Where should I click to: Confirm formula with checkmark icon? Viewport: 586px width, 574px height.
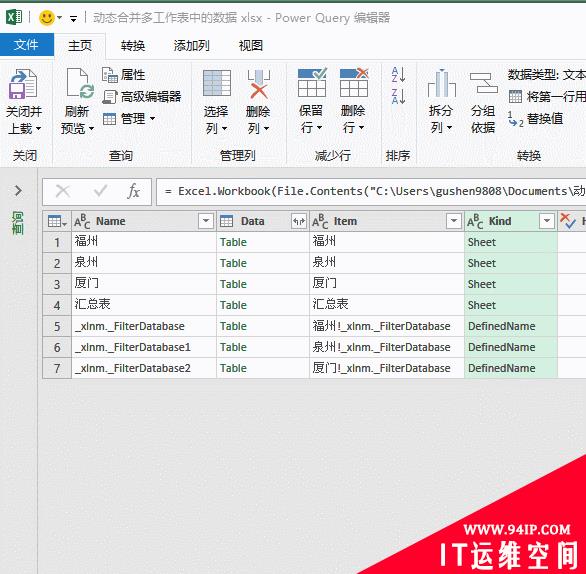100,191
